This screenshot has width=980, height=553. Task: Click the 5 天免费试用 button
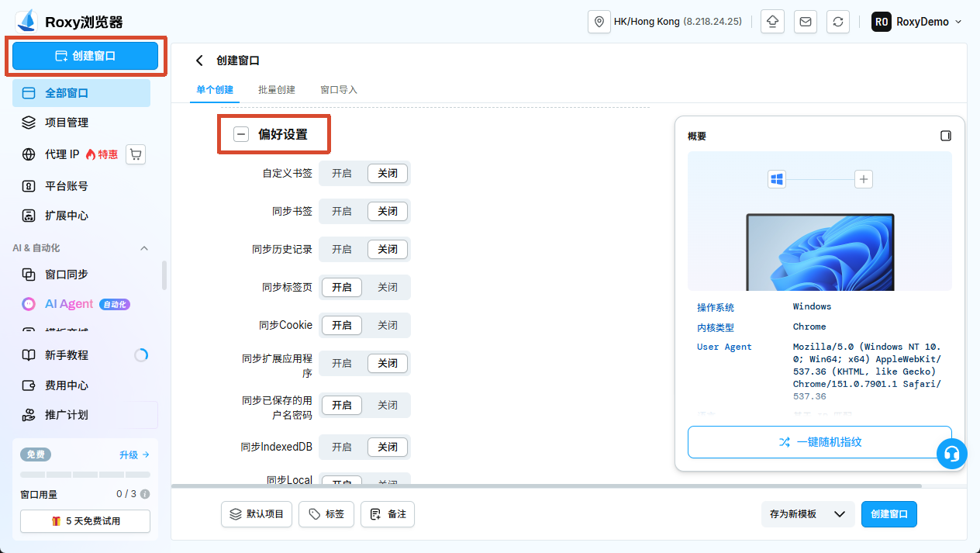pos(85,521)
